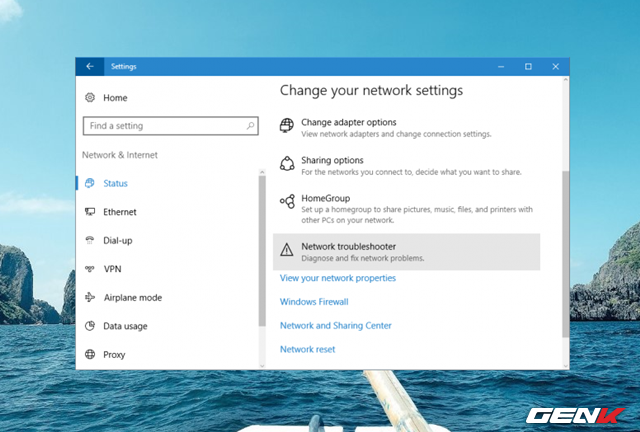This screenshot has width=640, height=432.
Task: Click the Sharing options icon
Action: point(287,164)
